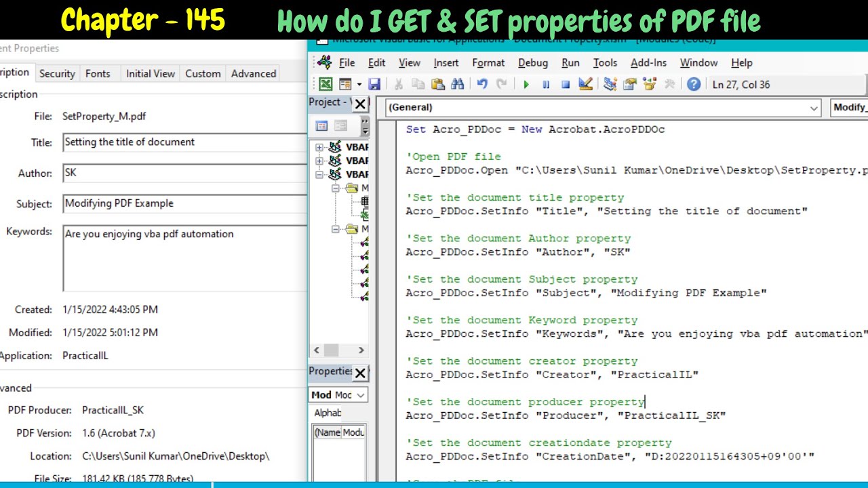868x488 pixels.
Task: Click the (Name) property row
Action: [339, 432]
